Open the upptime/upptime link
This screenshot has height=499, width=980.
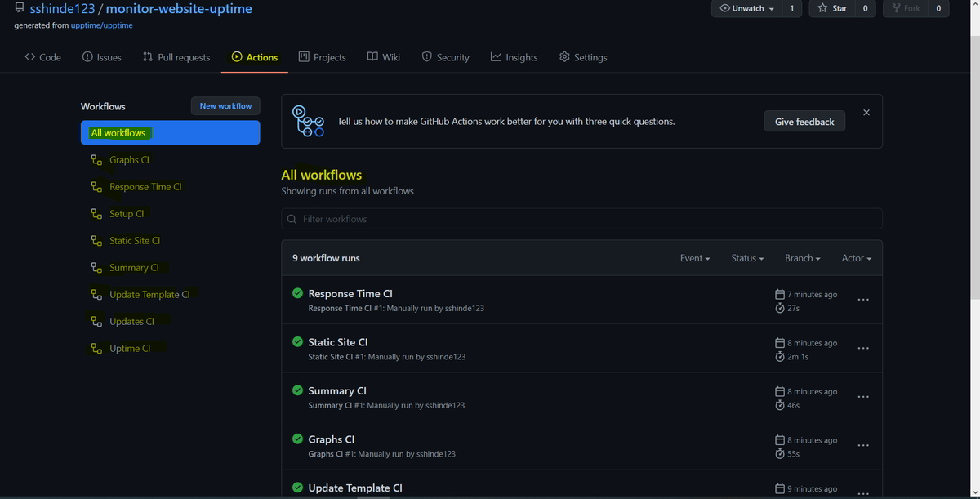tap(101, 25)
